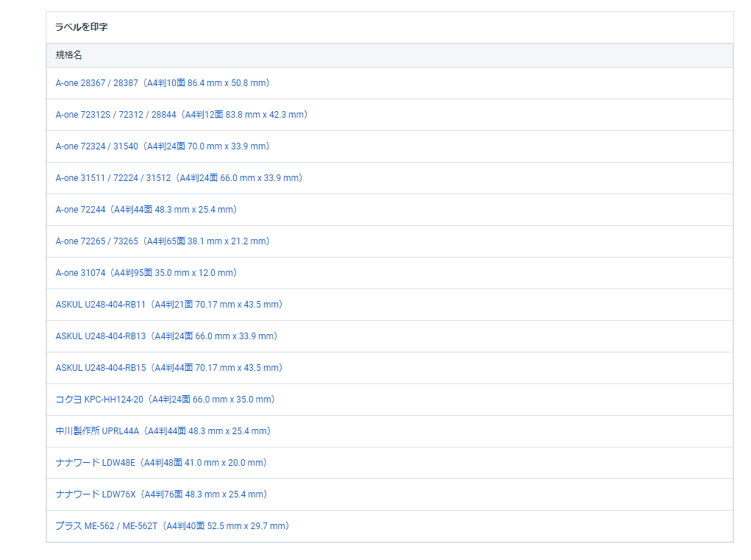This screenshot has height=560, width=751.
Task: Select プラス ME-562 / ME-562T format
Action: [x=172, y=525]
